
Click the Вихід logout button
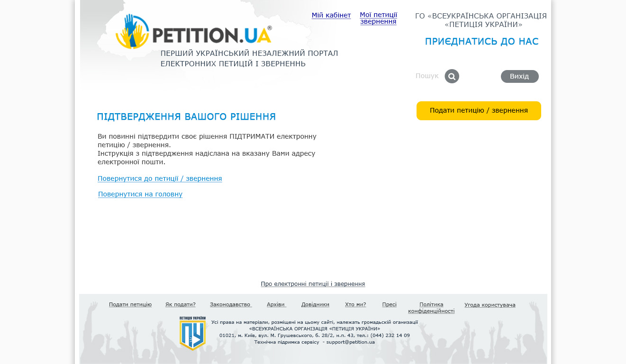[x=520, y=76]
